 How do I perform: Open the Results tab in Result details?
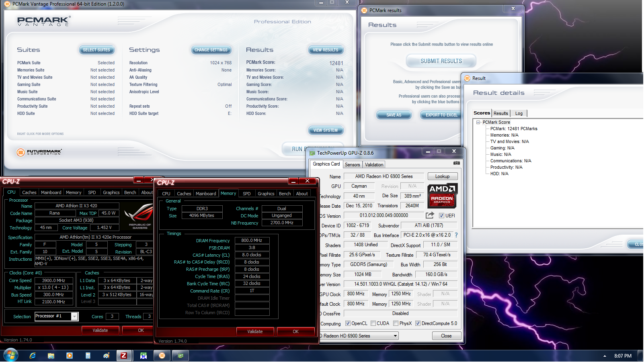pyautogui.click(x=501, y=113)
